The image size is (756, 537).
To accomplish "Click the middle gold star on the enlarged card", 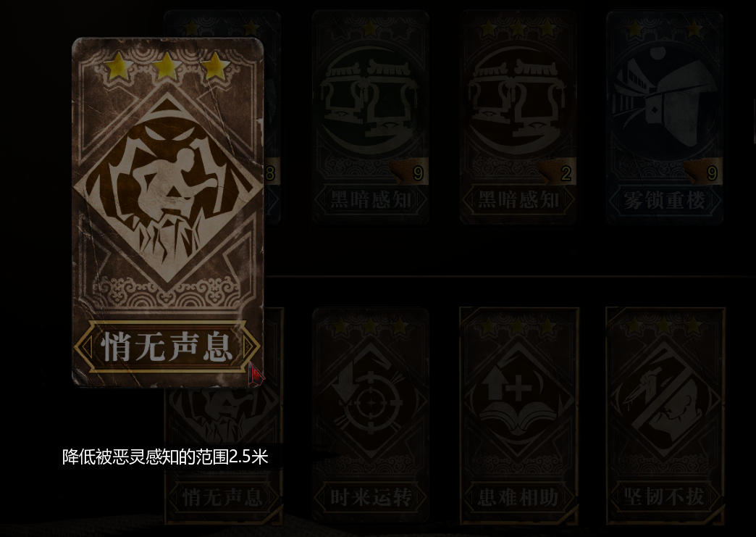I will click(x=167, y=66).
